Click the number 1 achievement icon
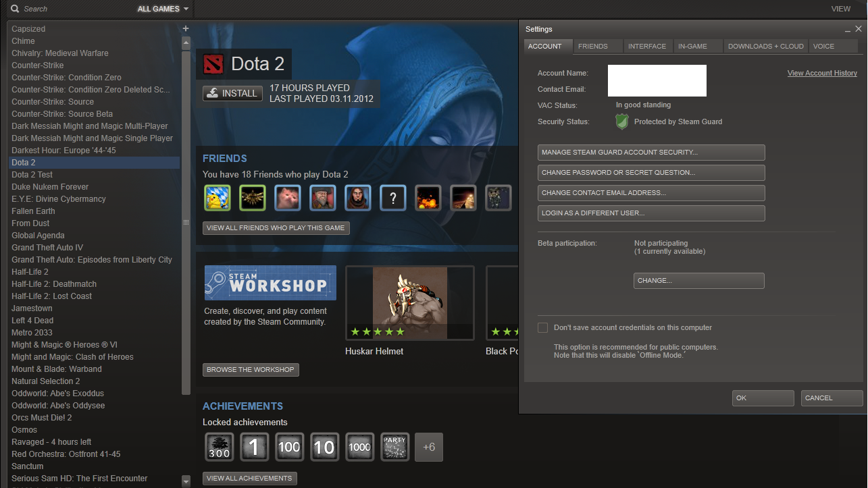This screenshot has height=488, width=868. click(253, 447)
